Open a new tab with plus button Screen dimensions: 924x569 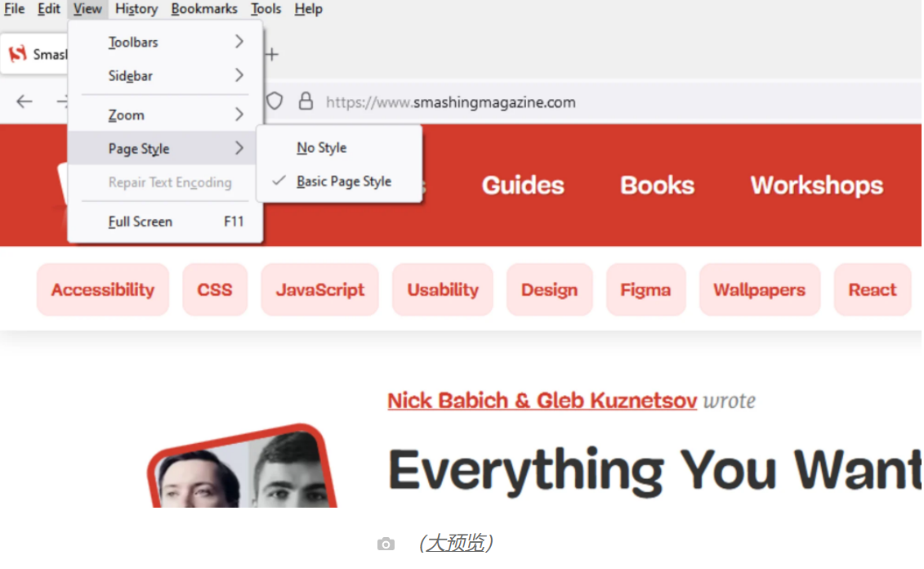pyautogui.click(x=272, y=55)
